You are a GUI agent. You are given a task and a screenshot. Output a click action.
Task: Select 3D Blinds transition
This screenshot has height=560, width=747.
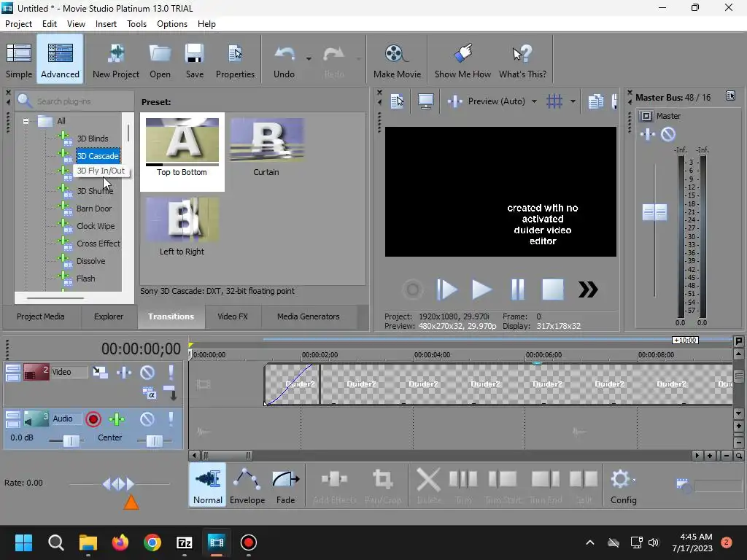pos(93,138)
